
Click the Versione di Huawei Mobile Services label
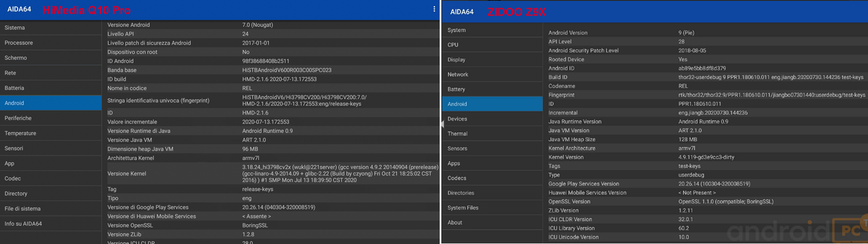pyautogui.click(x=151, y=216)
